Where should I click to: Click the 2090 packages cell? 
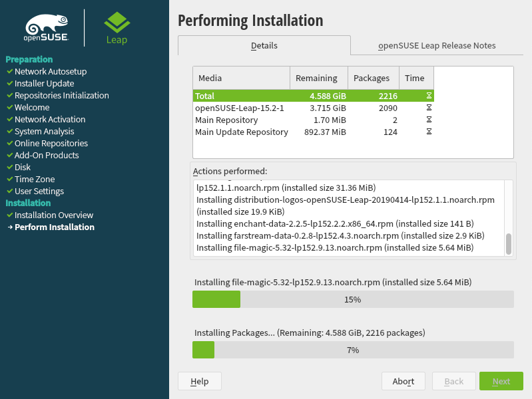click(388, 108)
